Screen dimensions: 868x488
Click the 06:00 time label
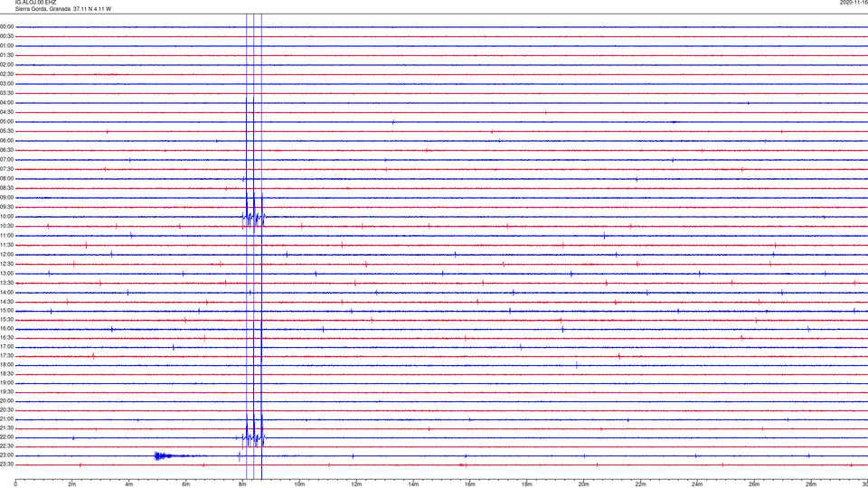click(7, 141)
